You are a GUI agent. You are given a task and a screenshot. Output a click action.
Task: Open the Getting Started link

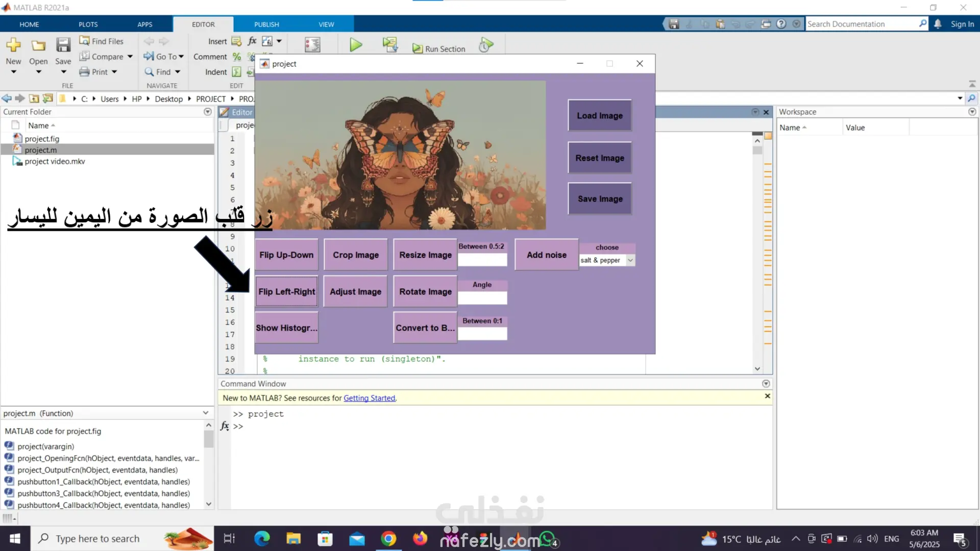click(x=369, y=398)
